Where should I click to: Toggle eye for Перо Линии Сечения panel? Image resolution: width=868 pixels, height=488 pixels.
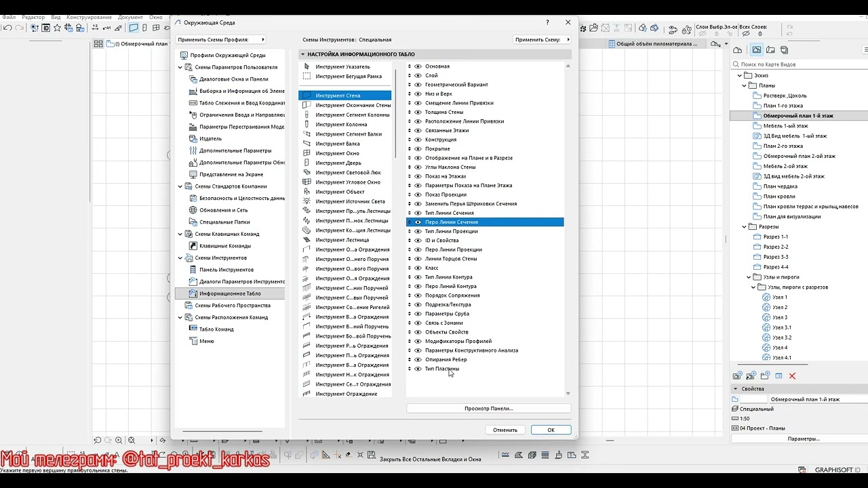coord(418,222)
